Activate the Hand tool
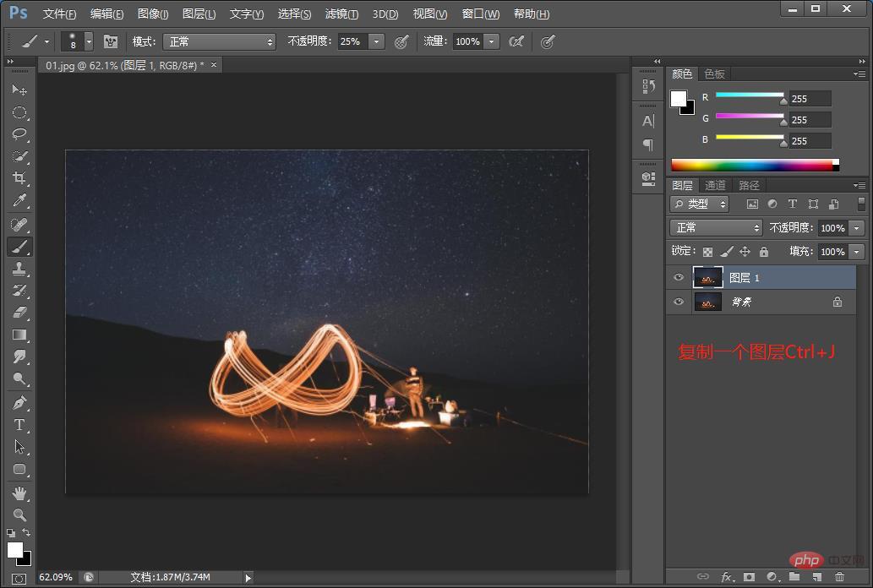Viewport: 873px width, 588px height. click(19, 493)
